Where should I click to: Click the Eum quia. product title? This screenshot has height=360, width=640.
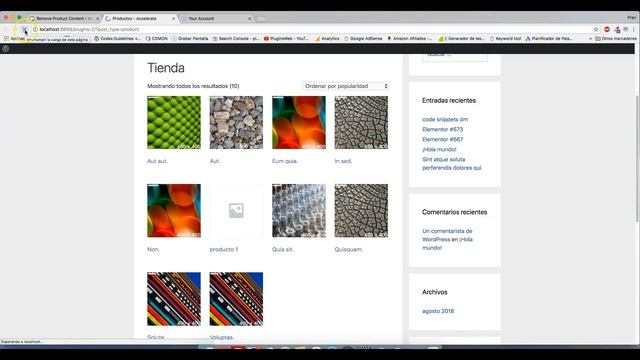click(x=285, y=161)
